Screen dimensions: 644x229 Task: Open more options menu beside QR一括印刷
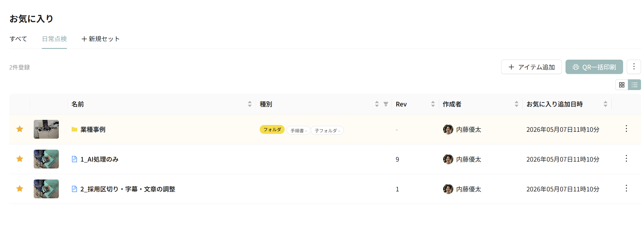634,67
